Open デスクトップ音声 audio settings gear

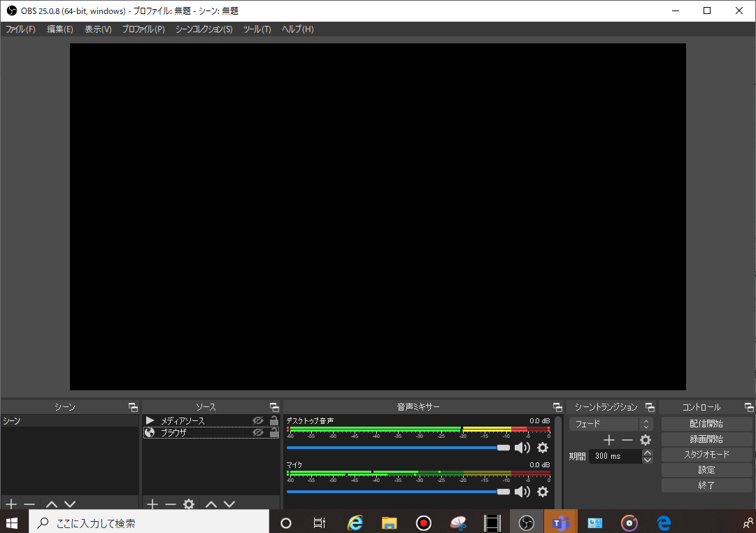[543, 448]
